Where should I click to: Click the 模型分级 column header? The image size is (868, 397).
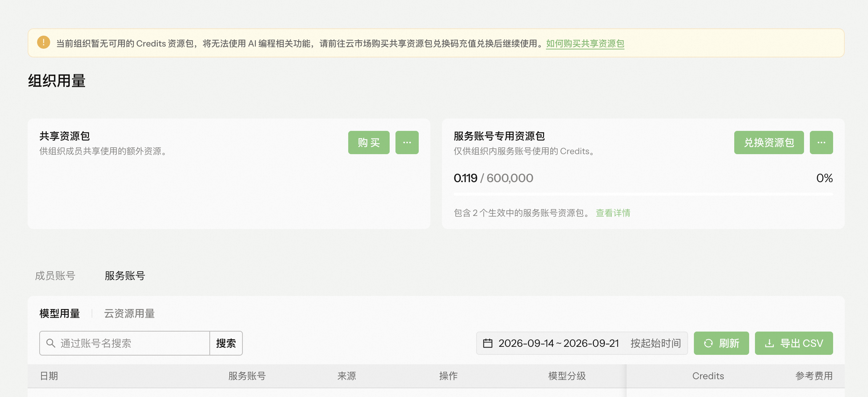point(567,376)
